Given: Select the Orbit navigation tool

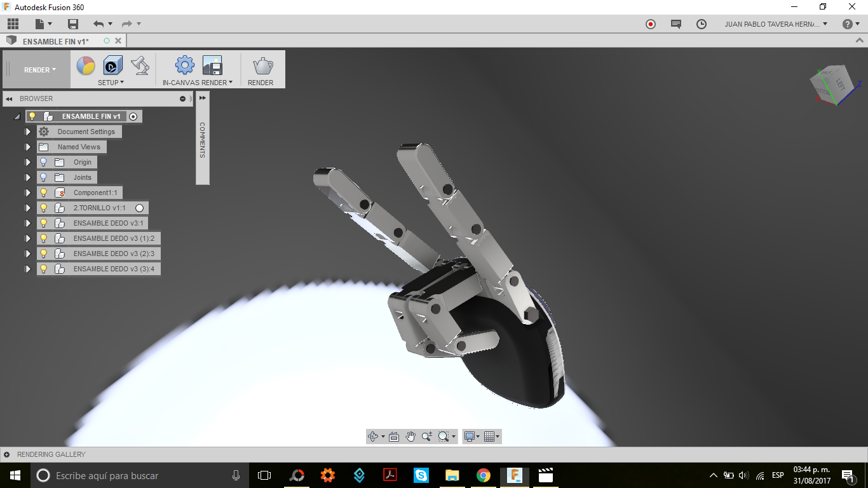Looking at the screenshot, I should 373,437.
